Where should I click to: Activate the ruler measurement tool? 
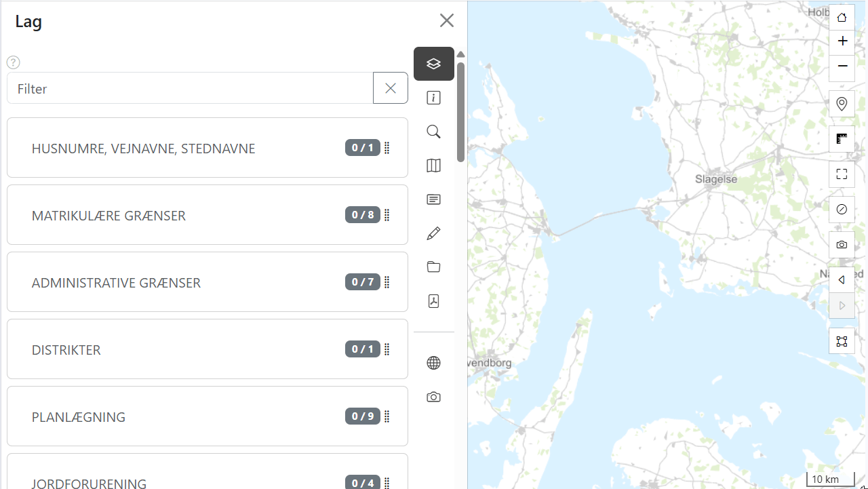(x=842, y=139)
